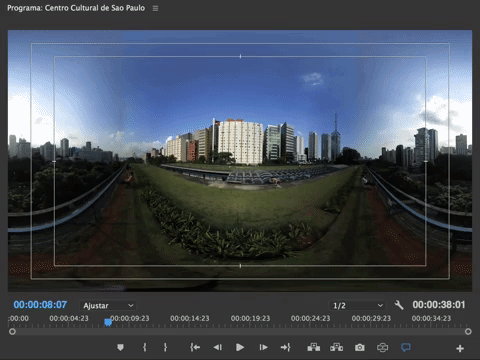Click the blue playhead on the time ruler
Image resolution: width=480 pixels, height=360 pixels.
(108, 322)
